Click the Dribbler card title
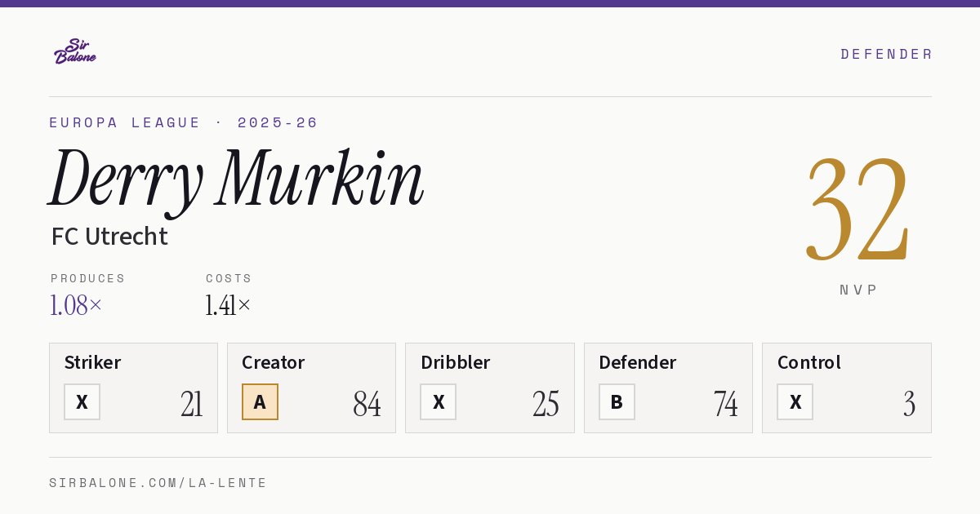This screenshot has height=514, width=980. tap(456, 362)
